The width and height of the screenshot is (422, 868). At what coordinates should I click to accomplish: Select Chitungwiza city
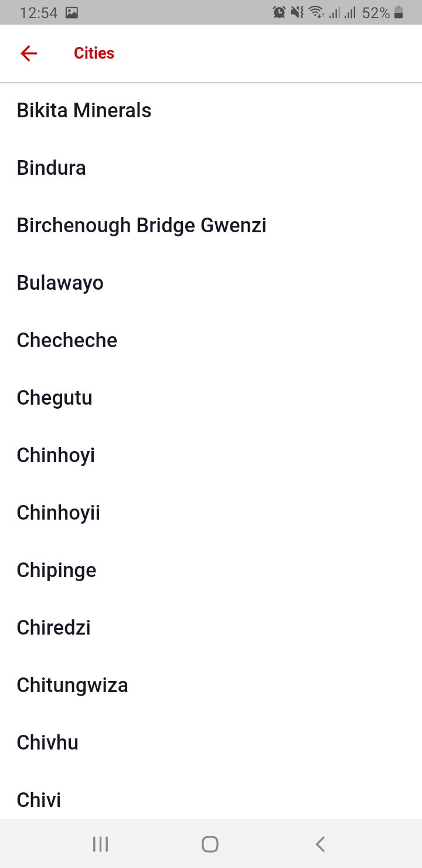pyautogui.click(x=72, y=685)
